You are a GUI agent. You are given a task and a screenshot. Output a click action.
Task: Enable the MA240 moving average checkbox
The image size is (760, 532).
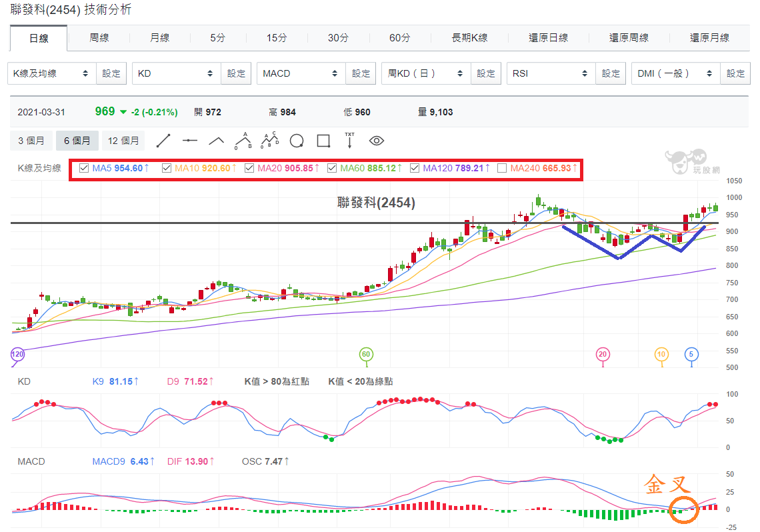pyautogui.click(x=502, y=168)
